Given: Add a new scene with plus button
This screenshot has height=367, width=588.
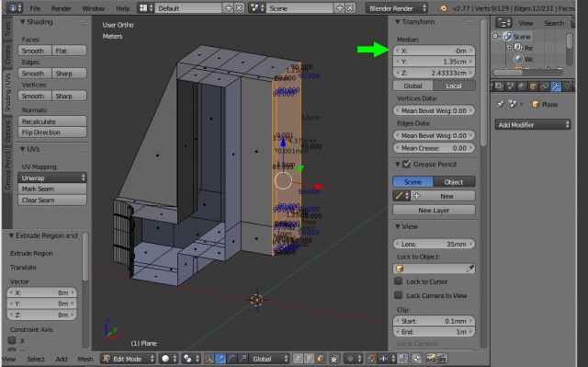Looking at the screenshot, I should (340, 8).
